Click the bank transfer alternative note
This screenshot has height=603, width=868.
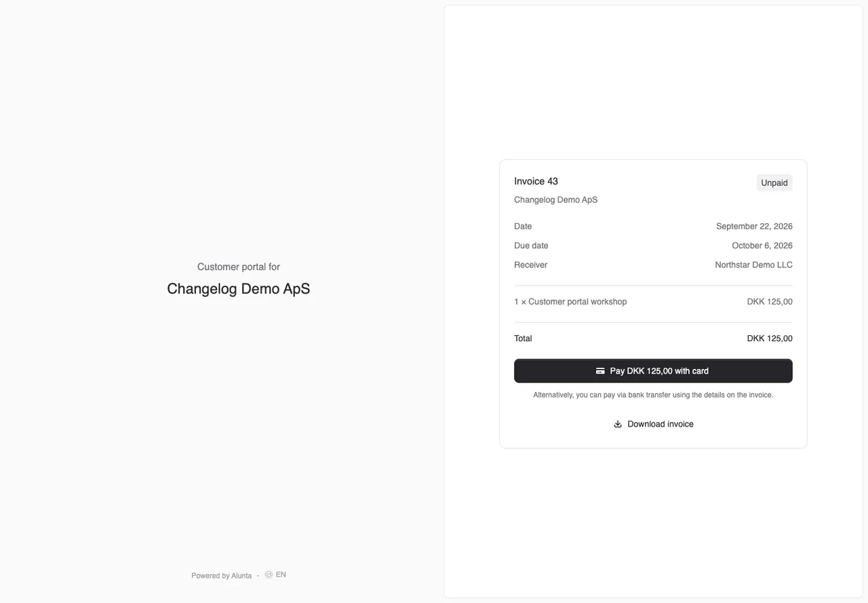(653, 395)
